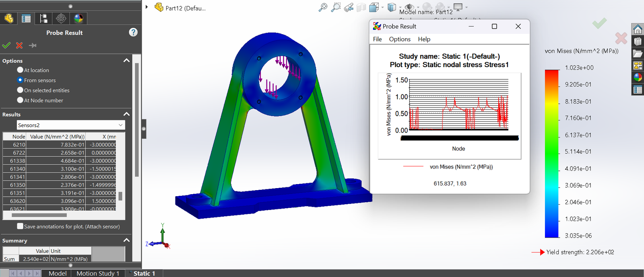Switch to the ConfigurationManager tab icon
This screenshot has width=644, height=277.
[x=43, y=18]
